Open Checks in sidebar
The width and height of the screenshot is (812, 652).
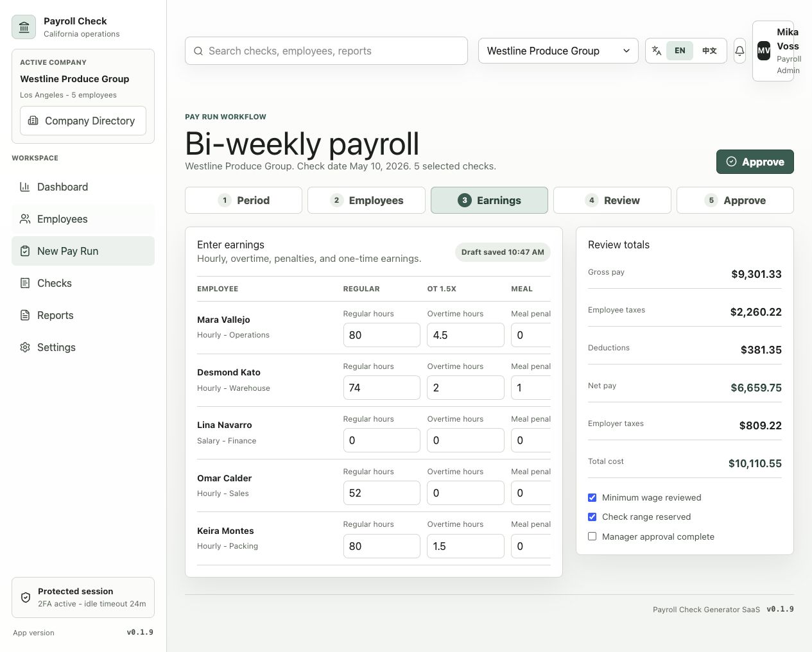[x=83, y=283]
